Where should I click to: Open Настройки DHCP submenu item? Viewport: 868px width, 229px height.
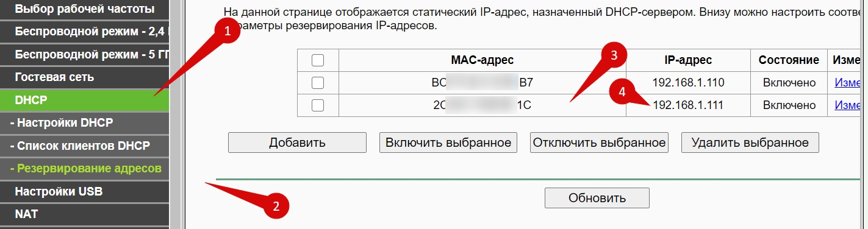(x=84, y=123)
